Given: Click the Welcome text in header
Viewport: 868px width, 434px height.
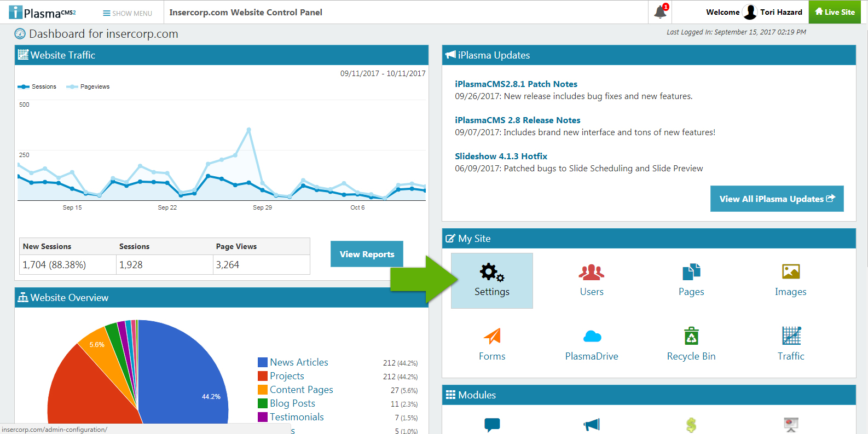Looking at the screenshot, I should (722, 12).
